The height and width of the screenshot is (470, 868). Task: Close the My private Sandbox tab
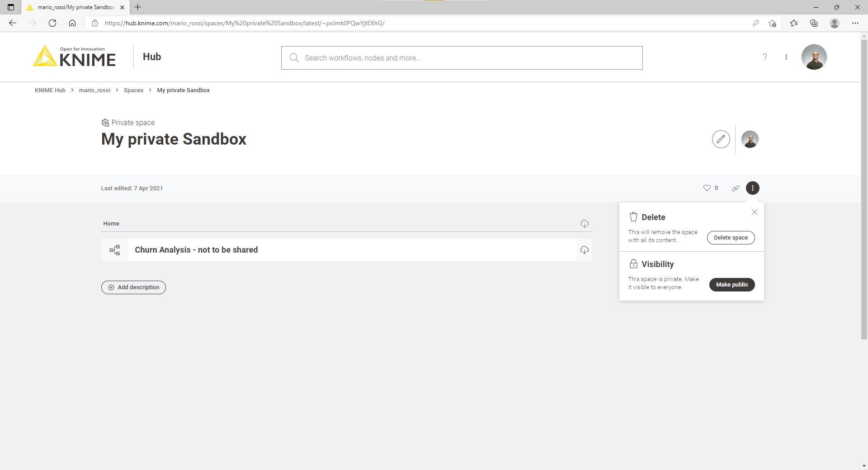(x=122, y=7)
